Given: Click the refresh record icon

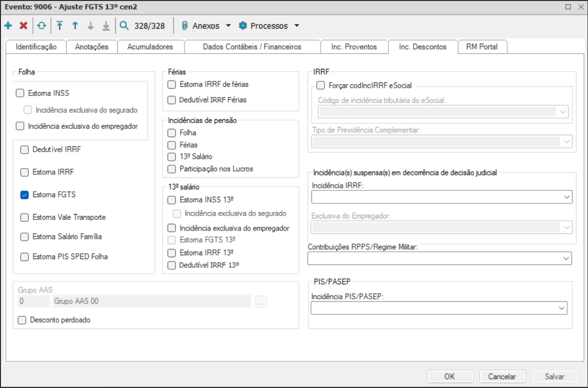Looking at the screenshot, I should tap(42, 26).
